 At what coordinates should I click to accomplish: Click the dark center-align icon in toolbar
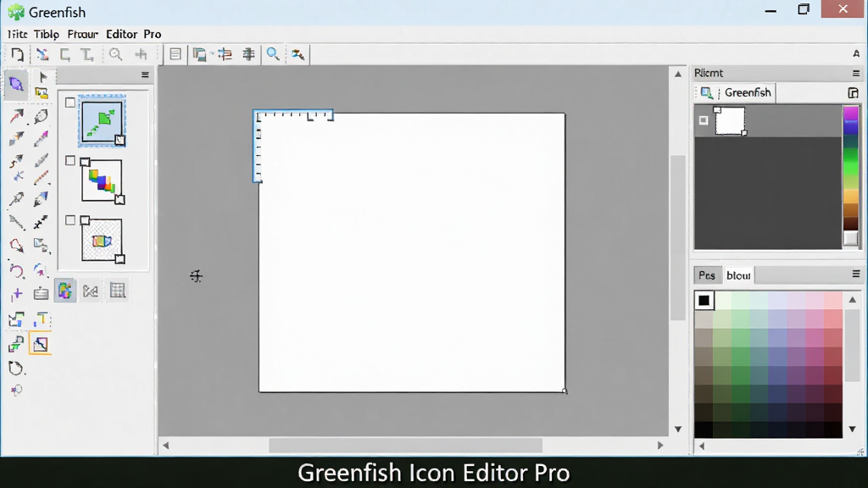pos(248,54)
